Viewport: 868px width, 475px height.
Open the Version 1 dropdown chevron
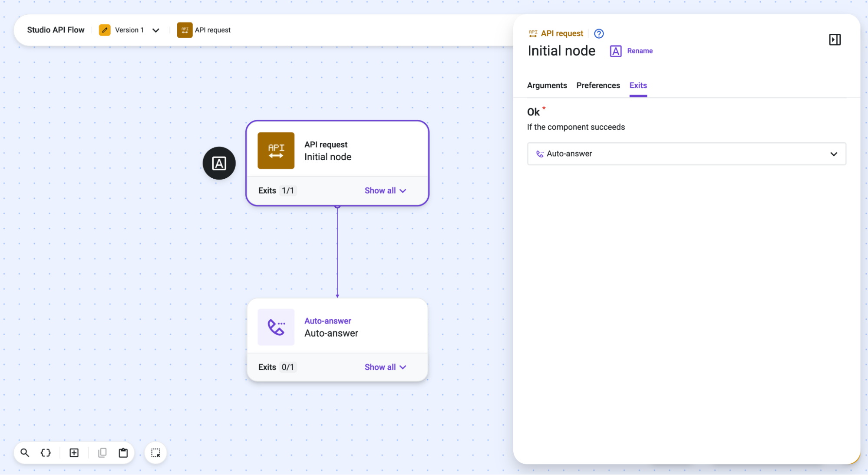(156, 30)
